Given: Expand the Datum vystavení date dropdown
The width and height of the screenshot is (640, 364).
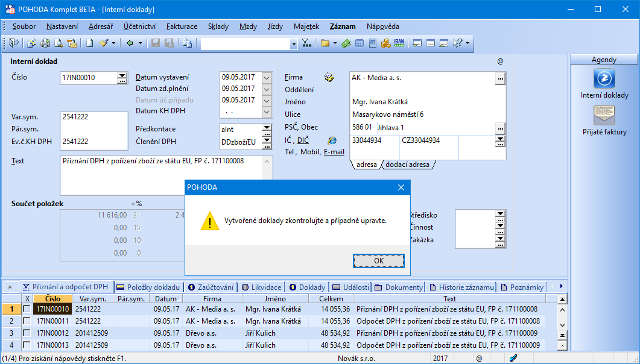Looking at the screenshot, I should [x=267, y=78].
